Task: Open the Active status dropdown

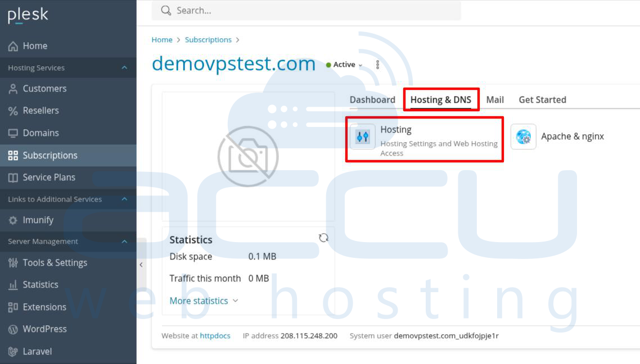Action: point(343,65)
